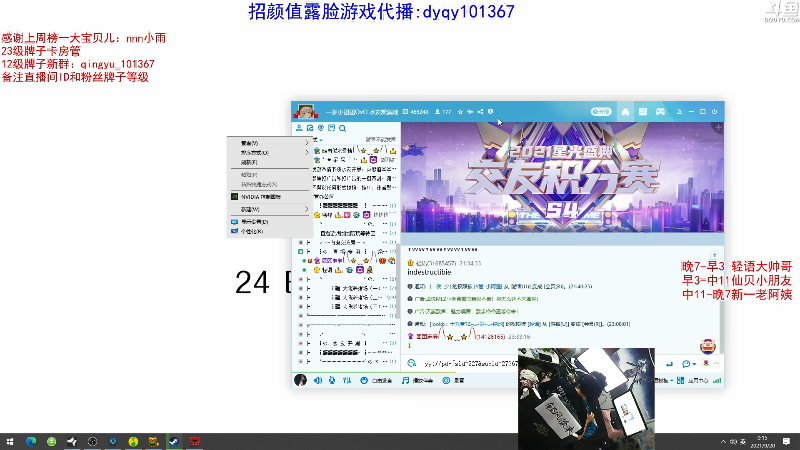This screenshot has height=450, width=800.
Task: Open Steam from the taskbar
Action: 174,442
